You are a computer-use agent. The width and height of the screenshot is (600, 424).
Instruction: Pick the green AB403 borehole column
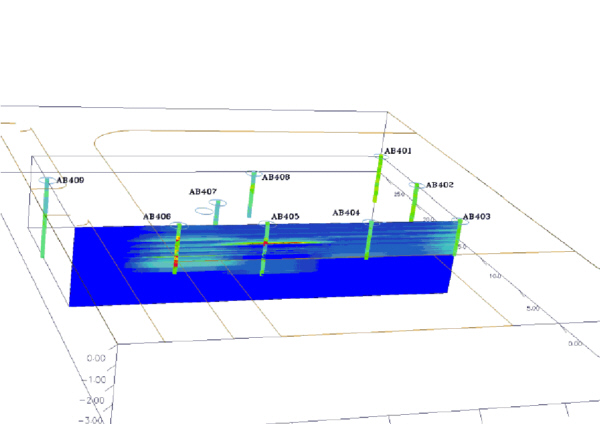point(459,235)
